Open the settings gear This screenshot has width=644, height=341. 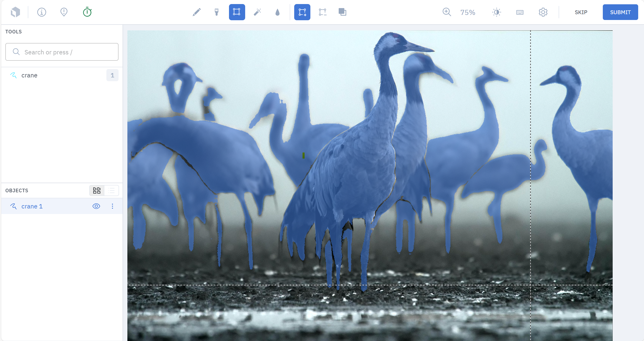click(543, 12)
